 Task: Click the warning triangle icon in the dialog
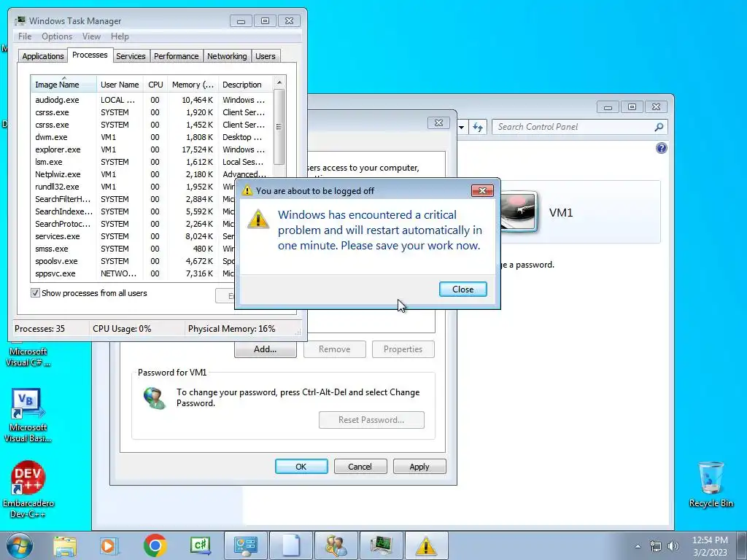[x=258, y=219]
